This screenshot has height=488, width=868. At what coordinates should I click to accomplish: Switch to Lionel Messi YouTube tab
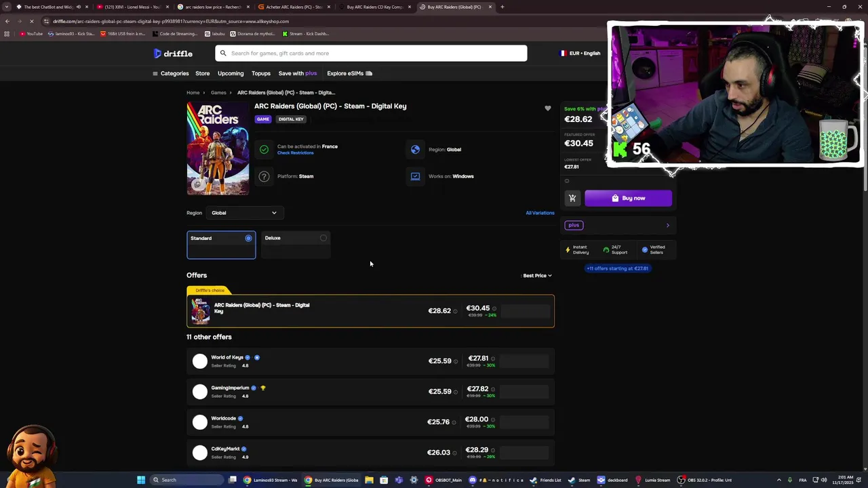click(132, 7)
